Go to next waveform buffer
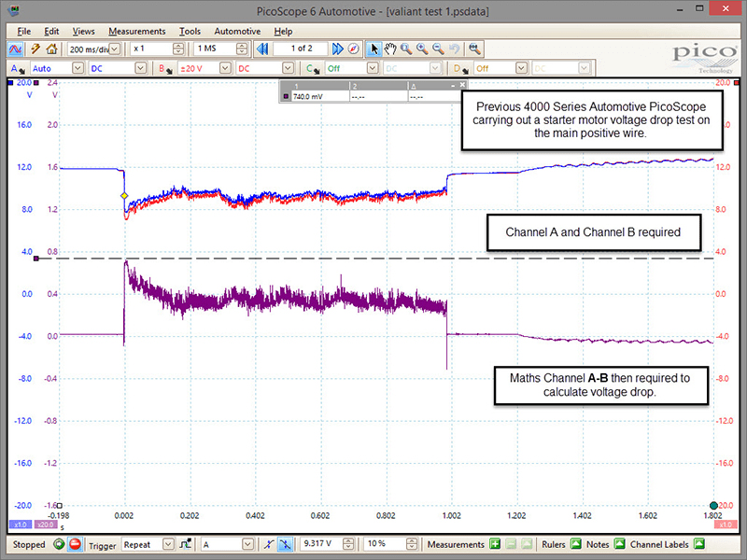Viewport: 747px width, 560px height. (337, 49)
